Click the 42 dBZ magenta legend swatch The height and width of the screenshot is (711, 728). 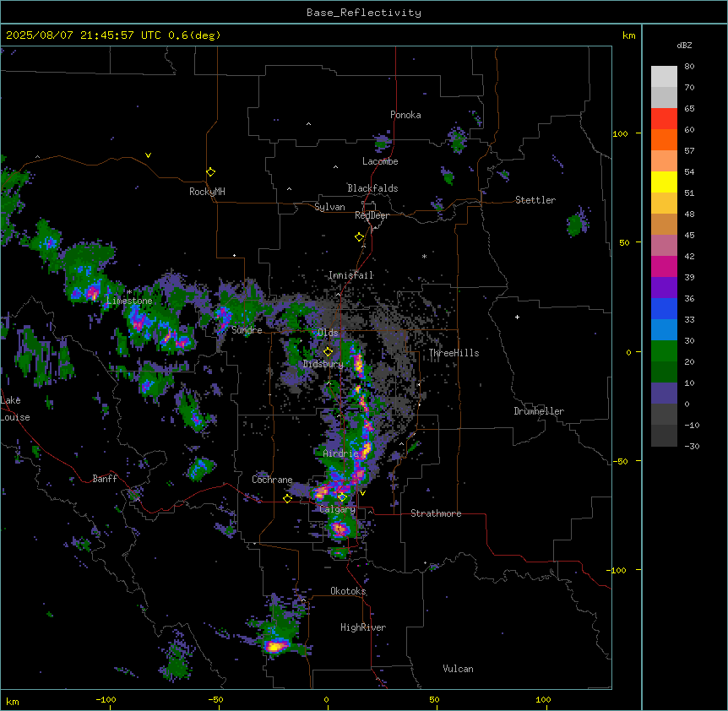pos(664,266)
